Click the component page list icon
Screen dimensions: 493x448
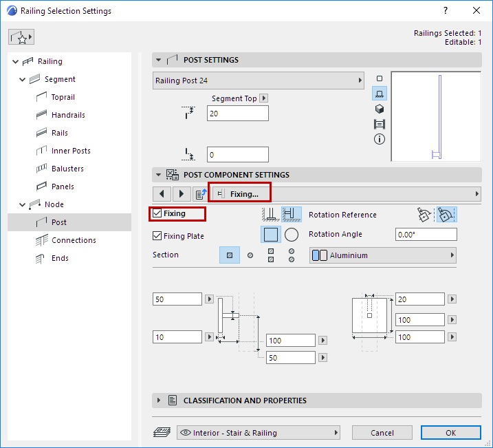pos(201,193)
